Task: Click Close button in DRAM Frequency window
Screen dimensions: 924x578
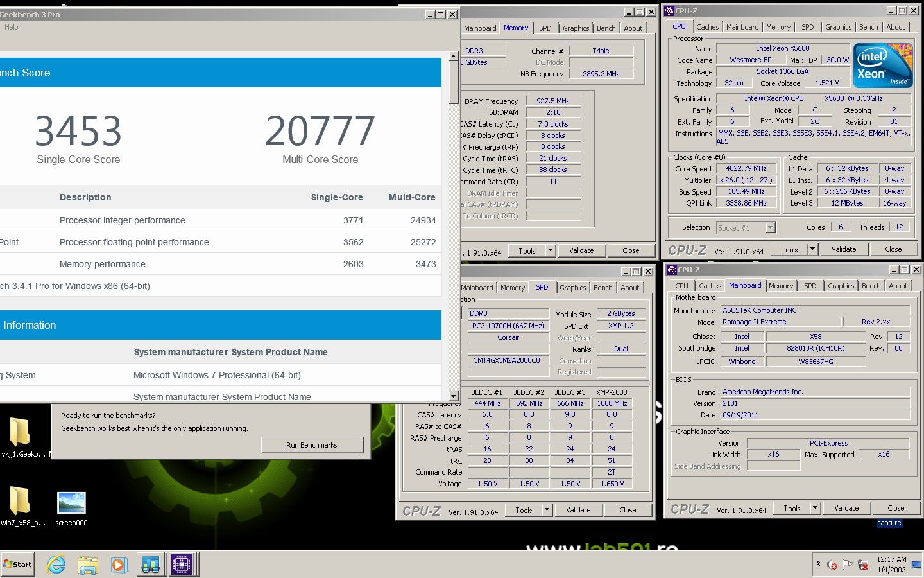Action: pos(631,250)
